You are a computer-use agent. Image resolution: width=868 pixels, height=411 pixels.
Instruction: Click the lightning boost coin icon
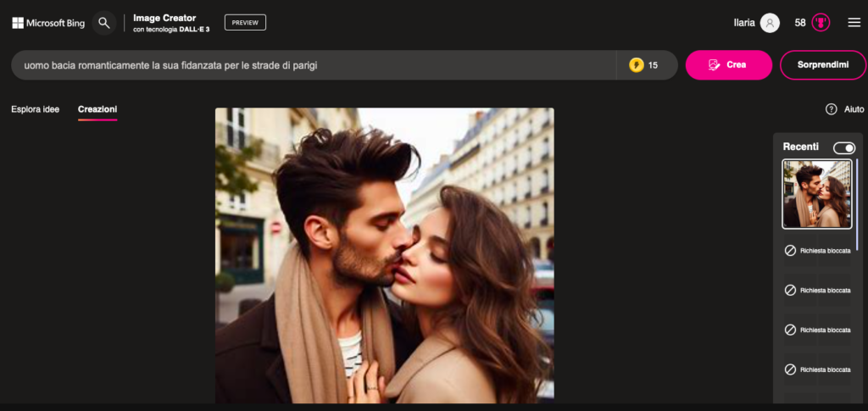click(637, 65)
